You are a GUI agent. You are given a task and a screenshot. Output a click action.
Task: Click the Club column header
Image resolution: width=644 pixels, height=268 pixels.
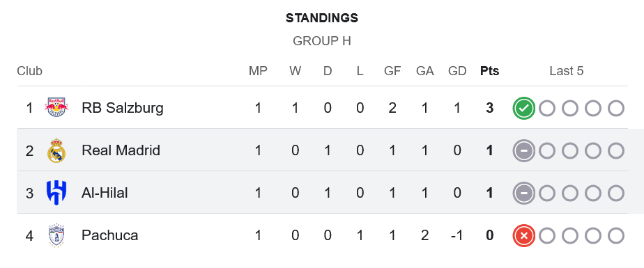tap(29, 71)
